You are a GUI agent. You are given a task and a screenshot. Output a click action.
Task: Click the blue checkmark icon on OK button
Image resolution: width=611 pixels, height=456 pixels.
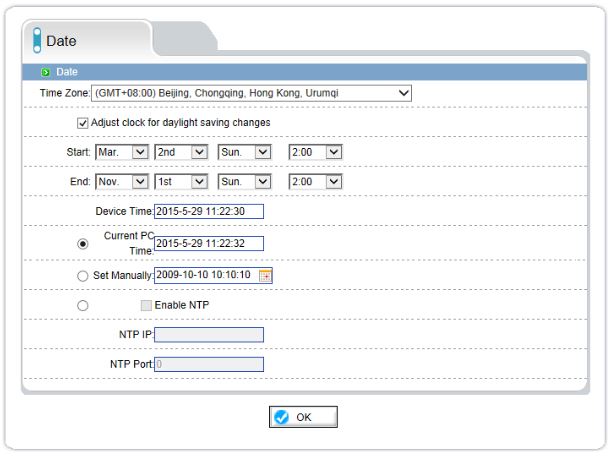click(x=281, y=417)
